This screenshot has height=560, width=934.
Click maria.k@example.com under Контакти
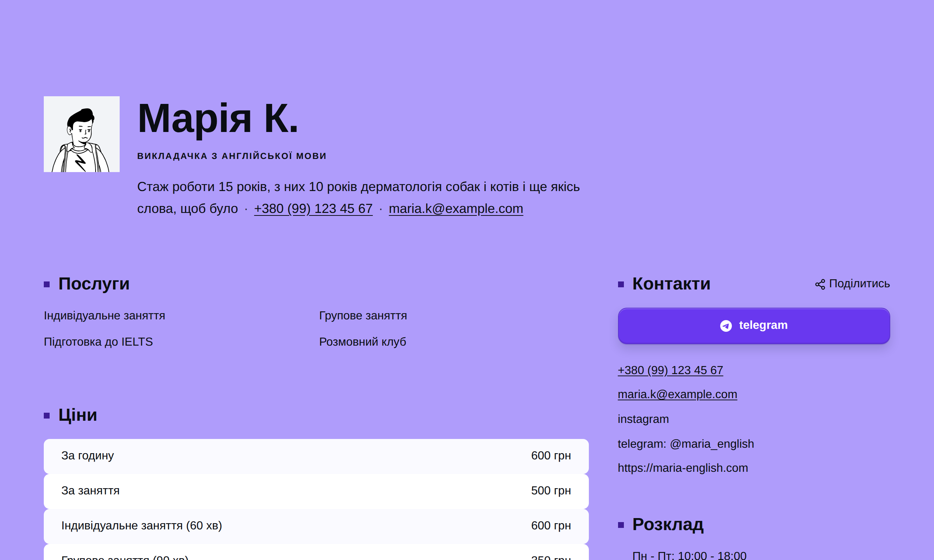click(x=677, y=394)
